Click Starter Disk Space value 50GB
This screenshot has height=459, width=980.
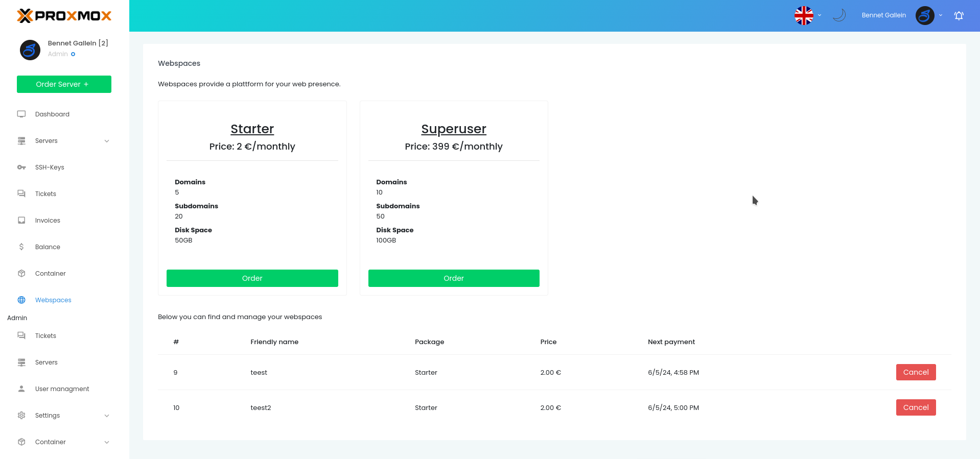[x=183, y=240]
